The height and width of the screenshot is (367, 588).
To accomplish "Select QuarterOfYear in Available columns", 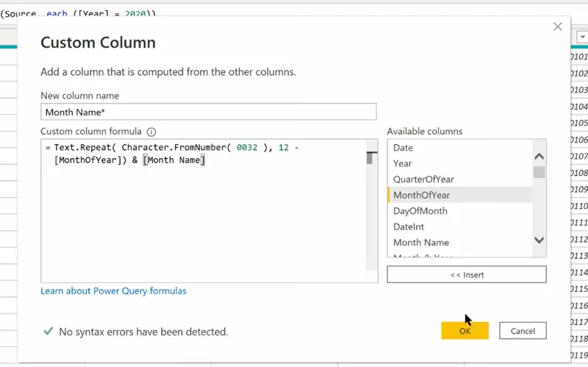I will 460,179.
